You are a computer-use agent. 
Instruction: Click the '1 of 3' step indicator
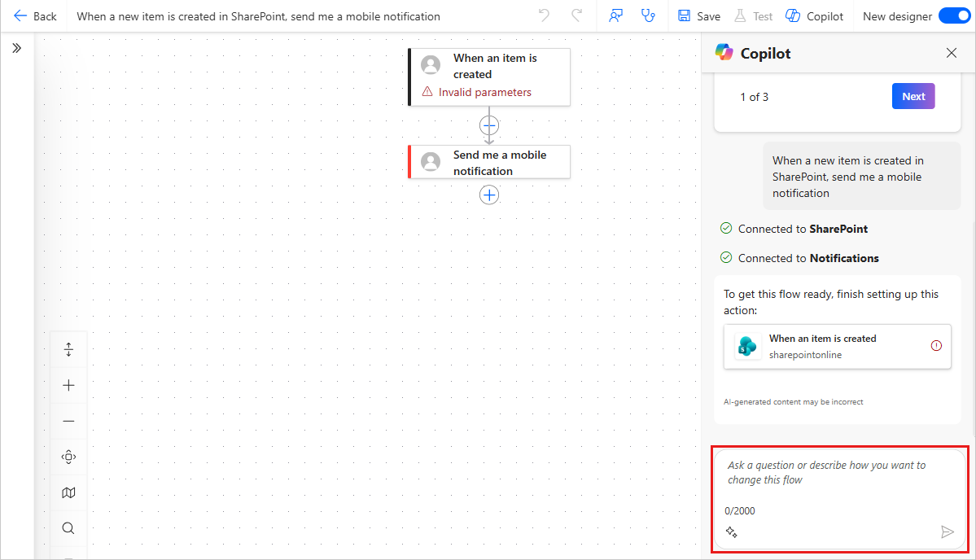pyautogui.click(x=754, y=97)
